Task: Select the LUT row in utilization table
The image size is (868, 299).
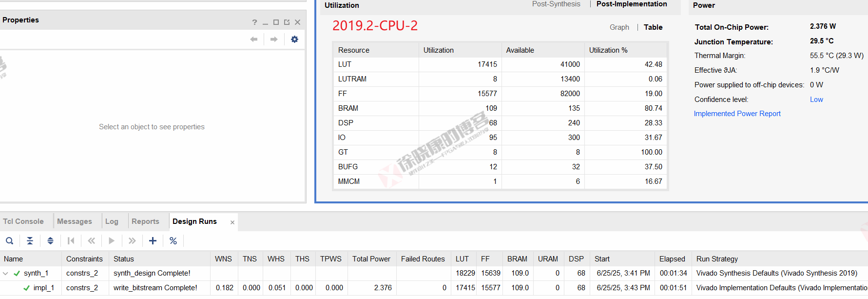Action: coord(500,64)
